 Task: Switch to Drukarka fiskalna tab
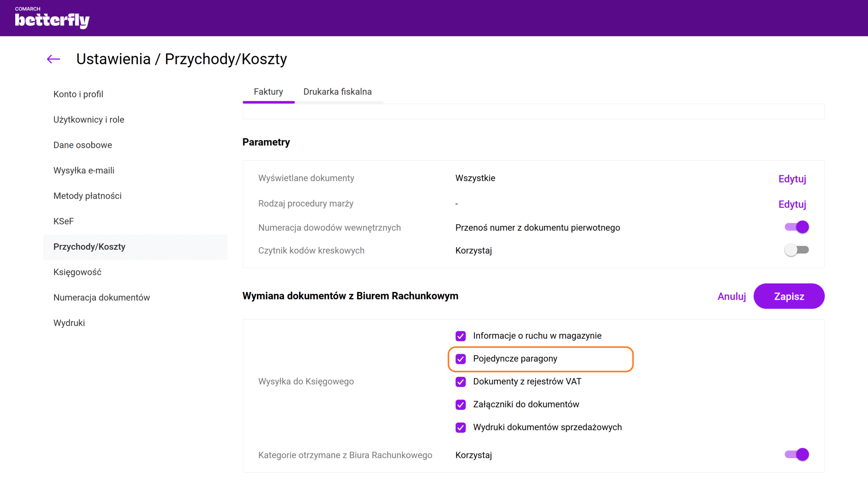point(337,92)
